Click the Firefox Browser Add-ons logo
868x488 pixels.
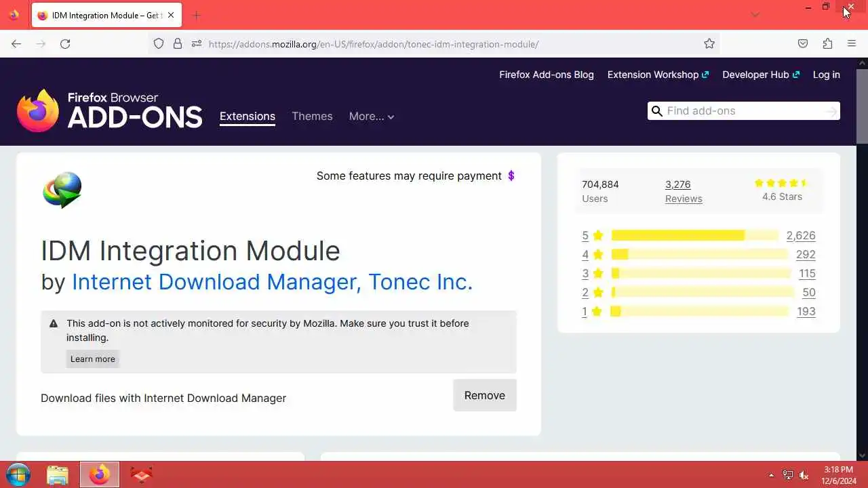110,111
